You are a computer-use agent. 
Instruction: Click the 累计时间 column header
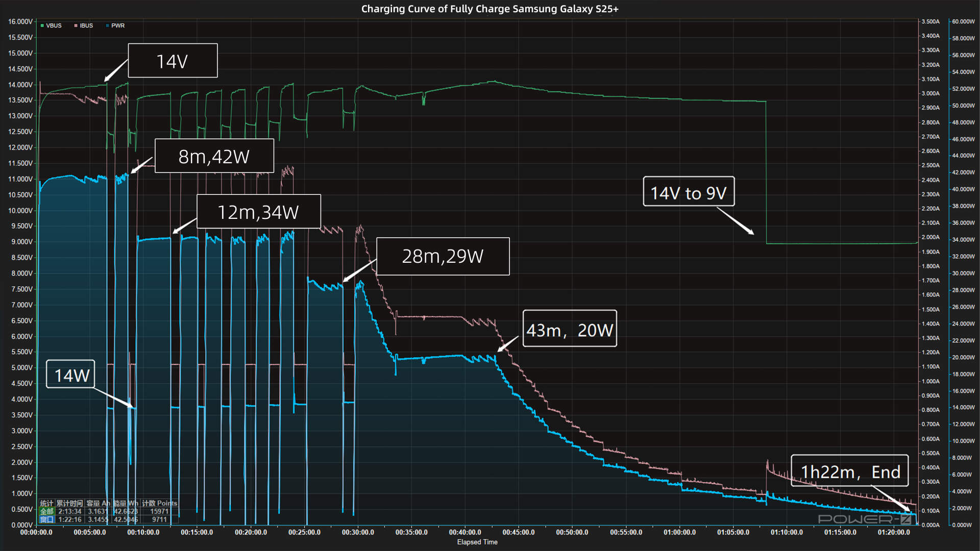(x=69, y=503)
